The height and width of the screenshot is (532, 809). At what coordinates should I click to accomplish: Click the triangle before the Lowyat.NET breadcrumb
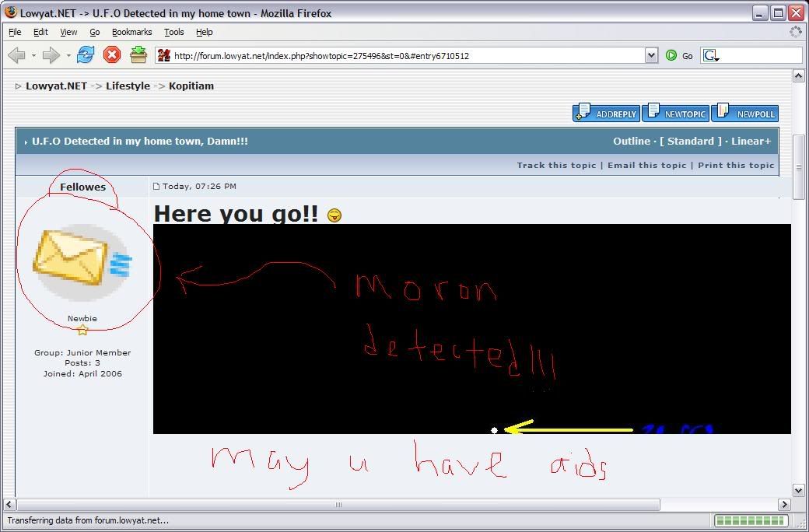[x=17, y=86]
